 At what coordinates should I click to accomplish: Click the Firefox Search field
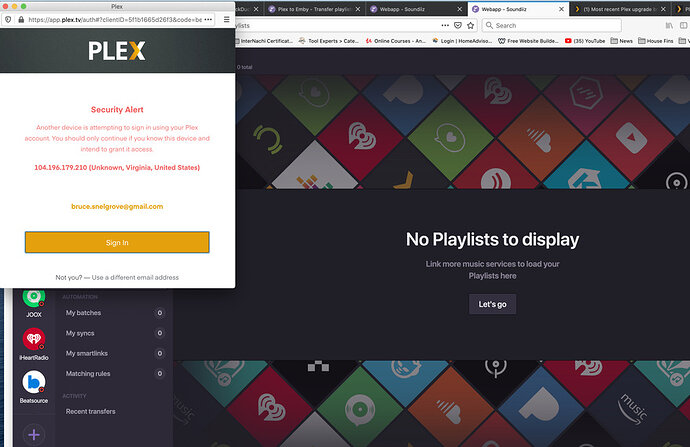(x=552, y=26)
